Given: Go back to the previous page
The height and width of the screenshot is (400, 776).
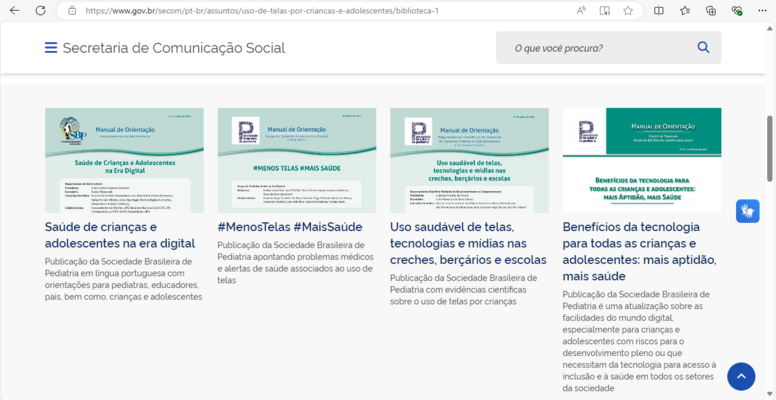Looking at the screenshot, I should click(x=14, y=10).
